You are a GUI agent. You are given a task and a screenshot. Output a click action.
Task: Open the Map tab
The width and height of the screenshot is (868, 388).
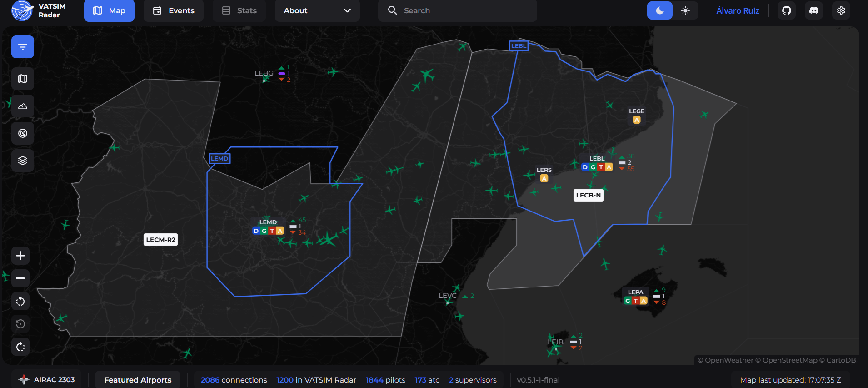tap(109, 10)
